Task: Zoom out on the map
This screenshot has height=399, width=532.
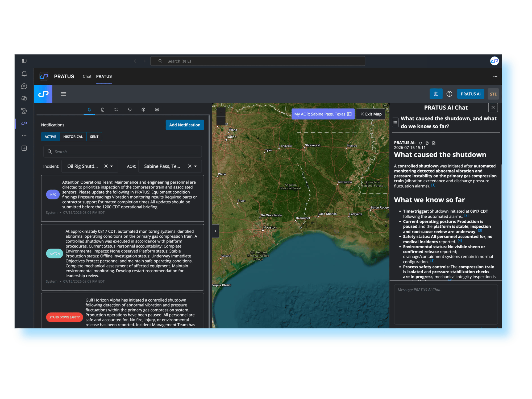Action: pyautogui.click(x=221, y=121)
